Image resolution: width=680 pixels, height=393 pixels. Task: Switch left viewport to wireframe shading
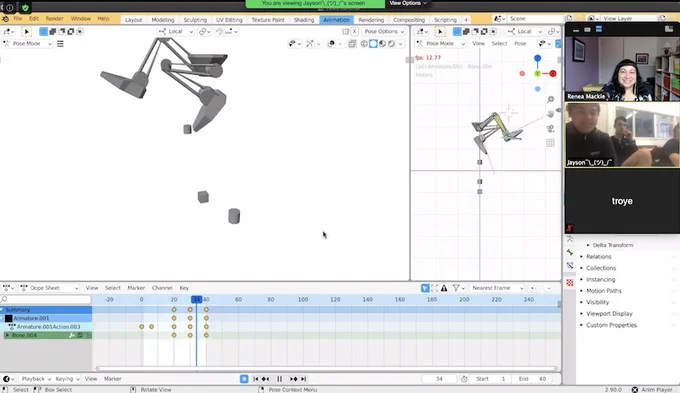pyautogui.click(x=364, y=44)
